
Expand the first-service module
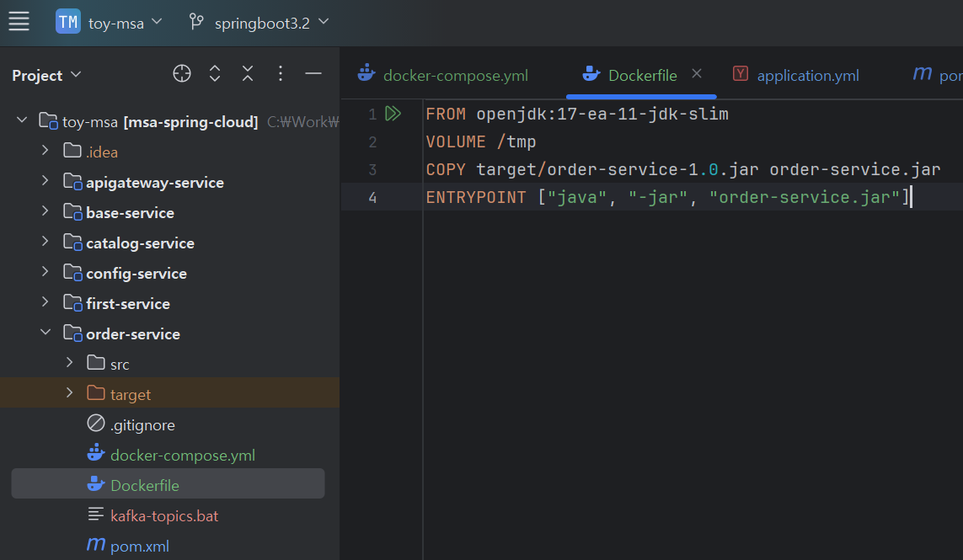point(45,302)
